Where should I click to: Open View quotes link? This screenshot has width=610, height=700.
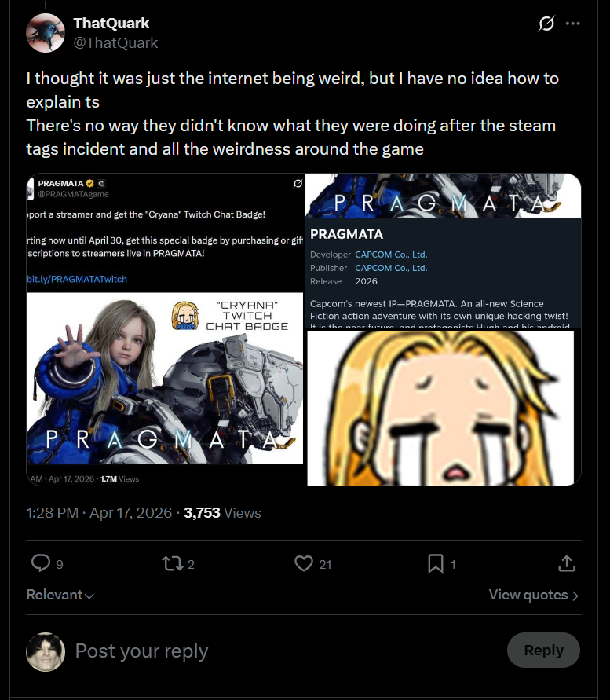pyautogui.click(x=533, y=595)
